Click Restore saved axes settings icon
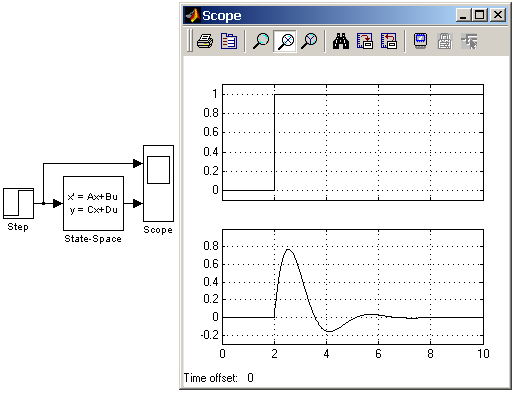517x394 pixels. pyautogui.click(x=389, y=41)
